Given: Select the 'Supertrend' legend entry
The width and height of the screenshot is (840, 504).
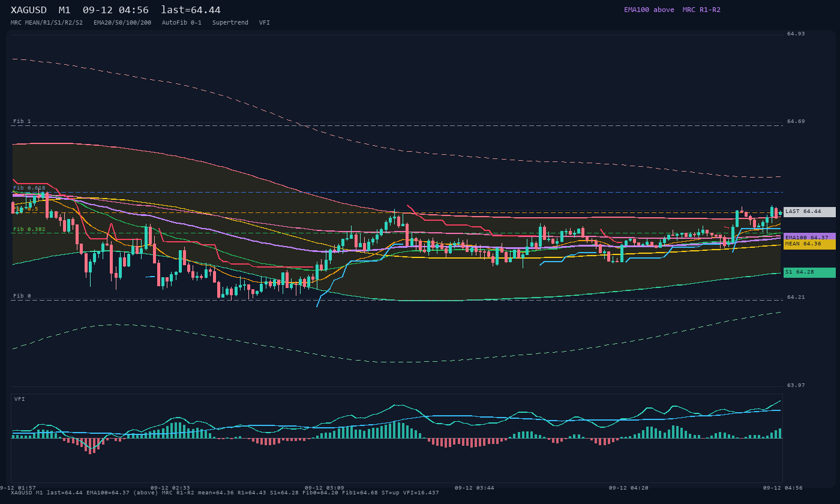Looking at the screenshot, I should [x=230, y=23].
